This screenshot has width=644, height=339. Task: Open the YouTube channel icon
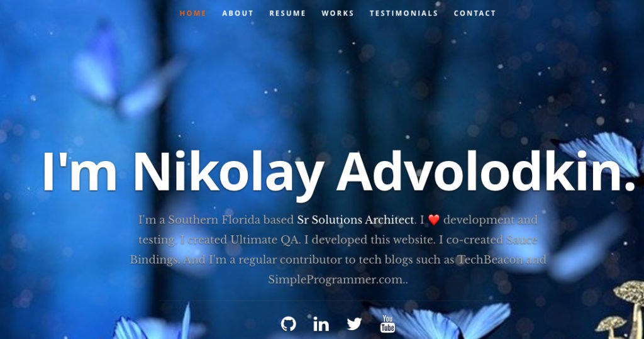[387, 324]
